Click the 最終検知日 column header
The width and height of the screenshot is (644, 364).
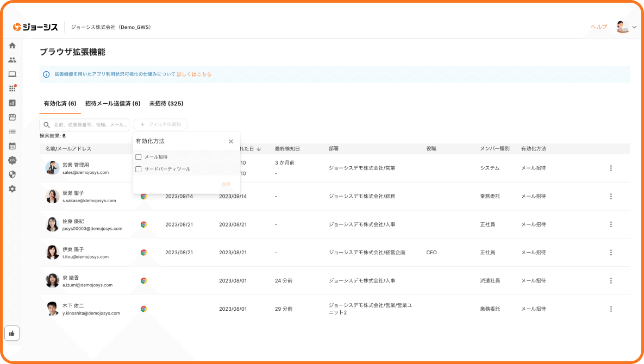click(x=287, y=149)
